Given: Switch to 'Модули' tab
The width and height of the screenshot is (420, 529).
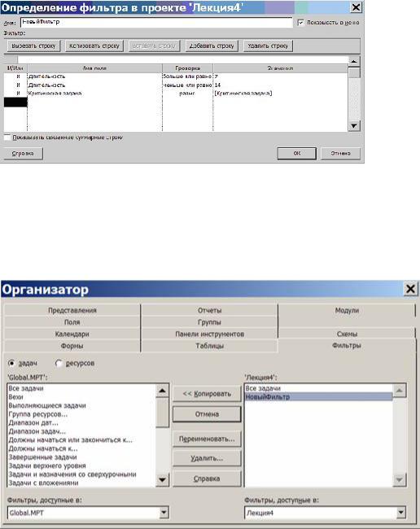Looking at the screenshot, I should [x=347, y=310].
